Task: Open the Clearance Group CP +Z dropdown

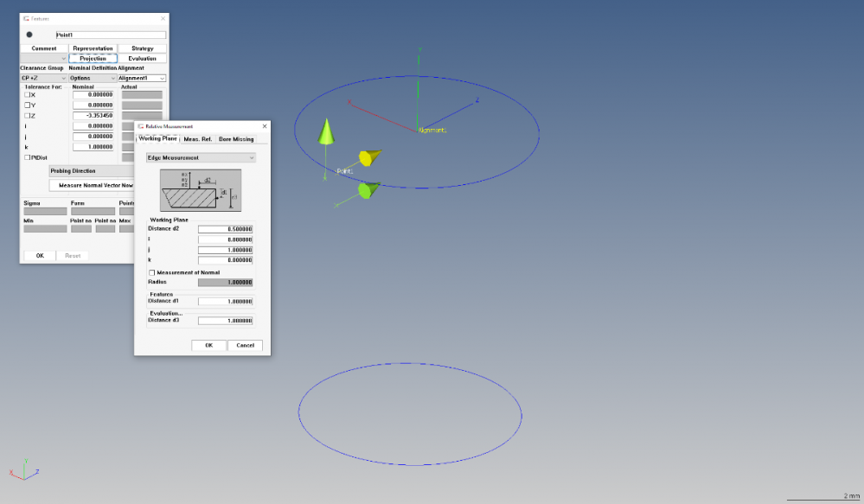Action: (x=43, y=78)
